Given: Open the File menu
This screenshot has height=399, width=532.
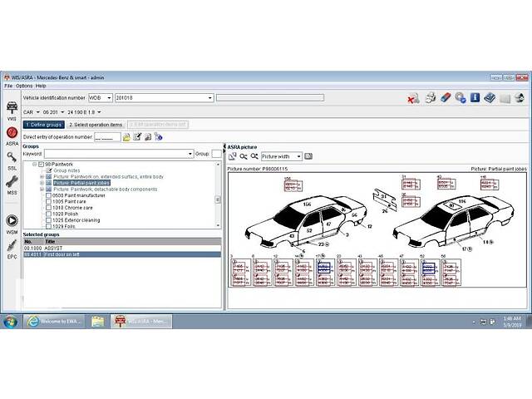Looking at the screenshot, I should tap(8, 86).
